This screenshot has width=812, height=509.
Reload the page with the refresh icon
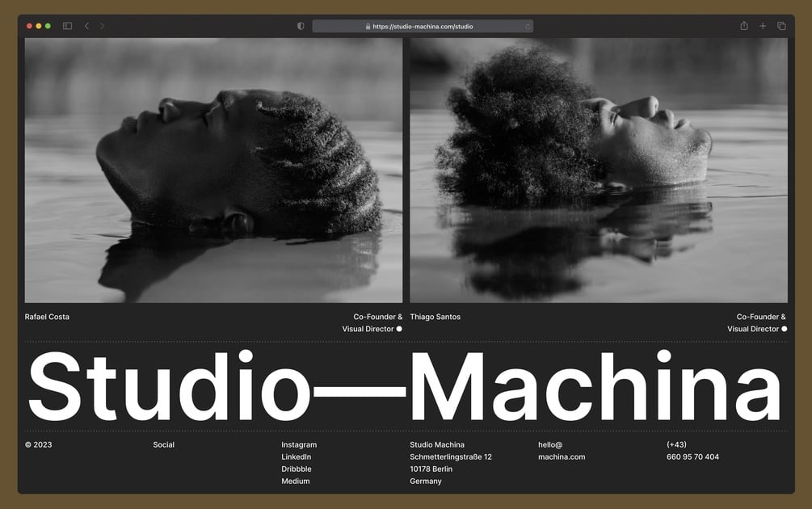(528, 27)
